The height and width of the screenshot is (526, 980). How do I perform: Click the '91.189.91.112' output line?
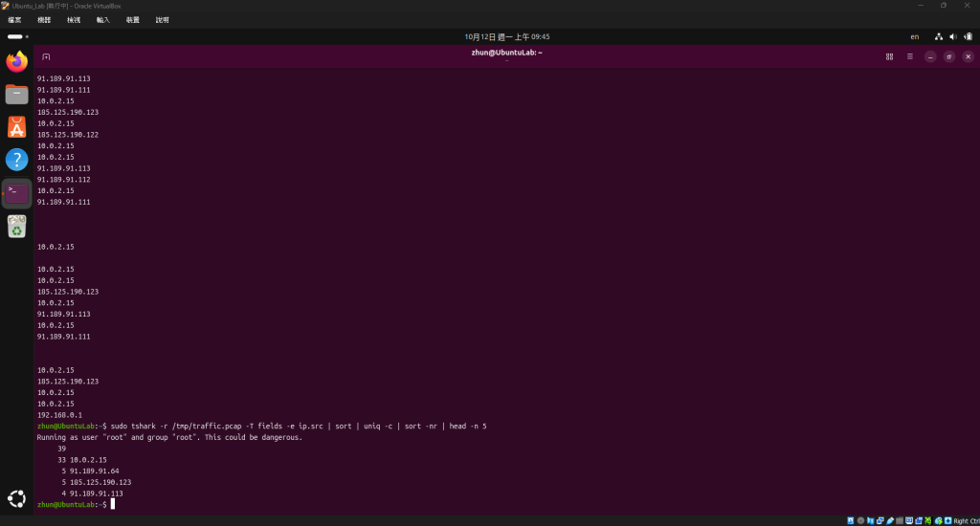pyautogui.click(x=63, y=179)
